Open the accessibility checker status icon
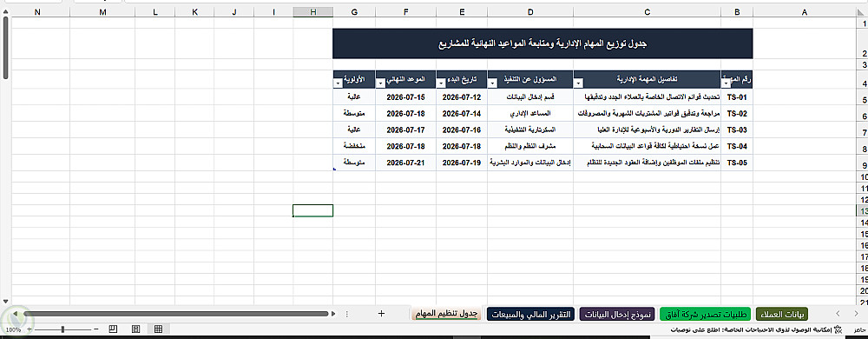Image resolution: width=868 pixels, height=339 pixels. pos(838,329)
